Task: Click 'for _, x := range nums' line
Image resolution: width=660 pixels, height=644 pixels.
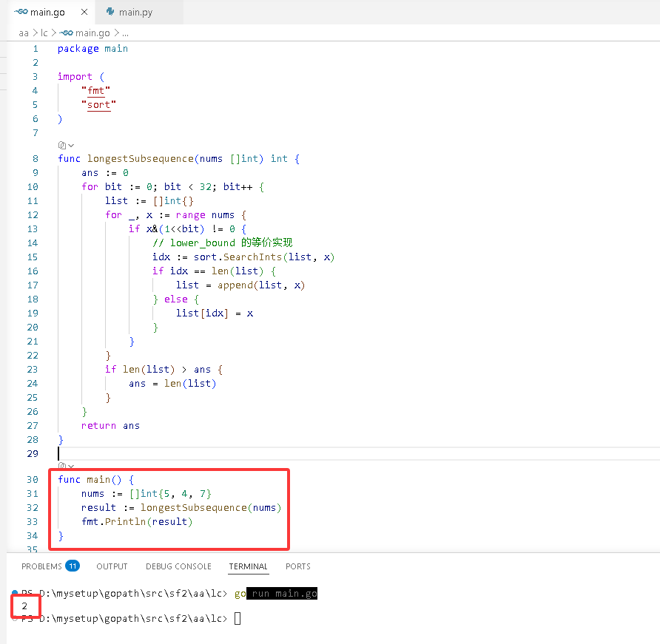Action: click(x=175, y=215)
